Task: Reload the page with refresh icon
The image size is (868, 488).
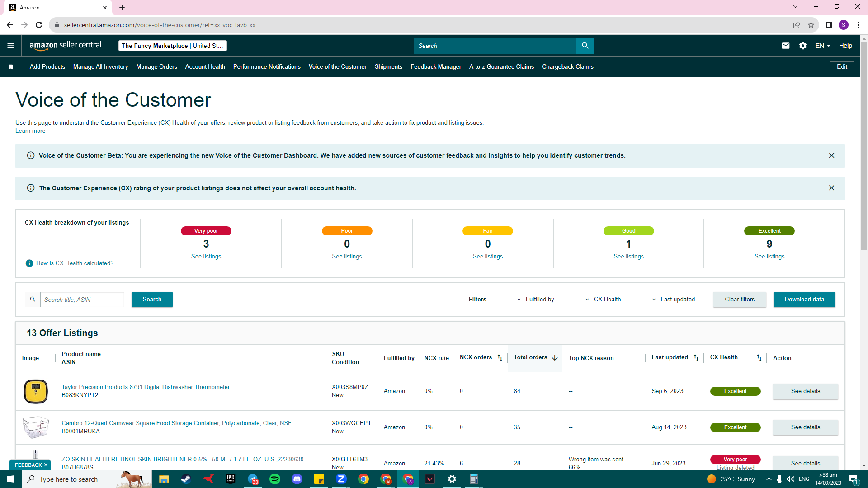Action: point(39,25)
